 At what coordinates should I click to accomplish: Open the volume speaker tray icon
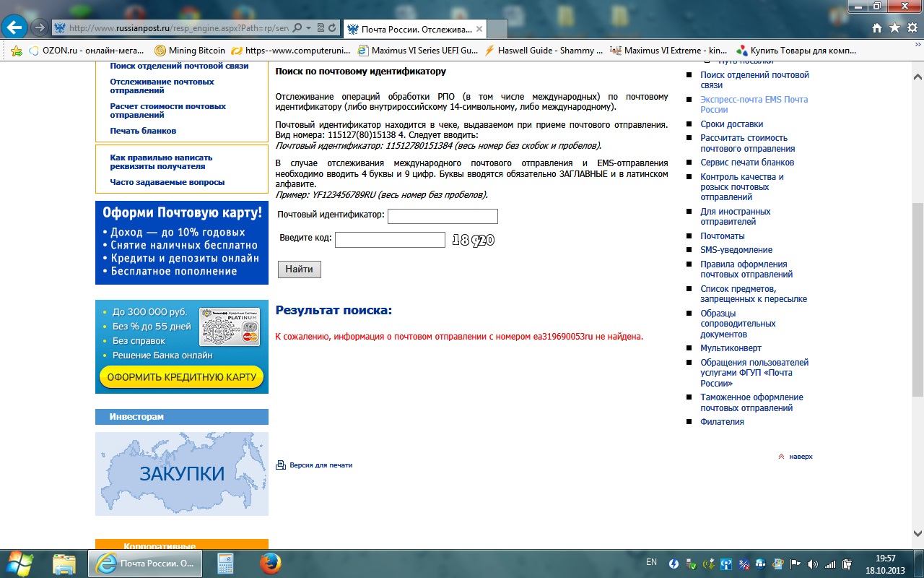[x=812, y=564]
